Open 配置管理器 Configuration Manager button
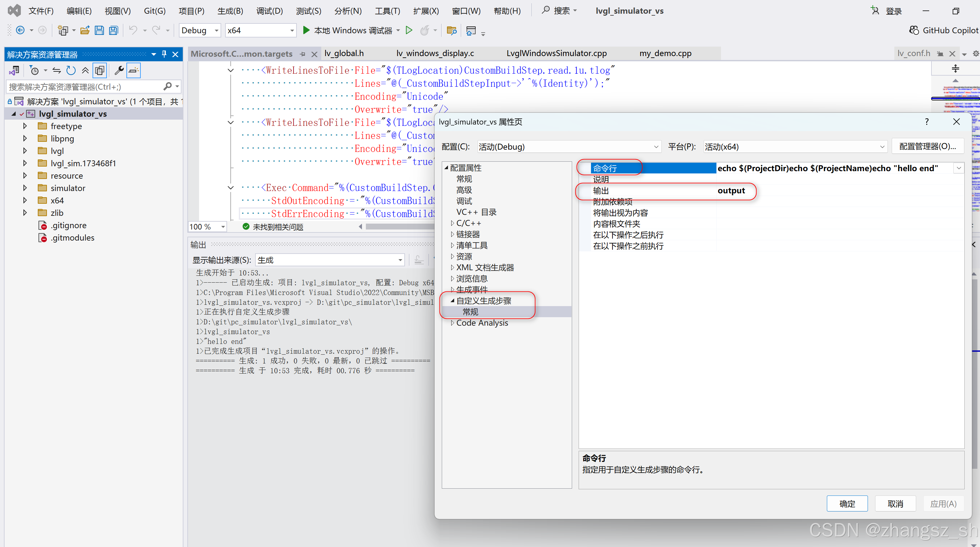Image resolution: width=980 pixels, height=547 pixels. (x=927, y=147)
